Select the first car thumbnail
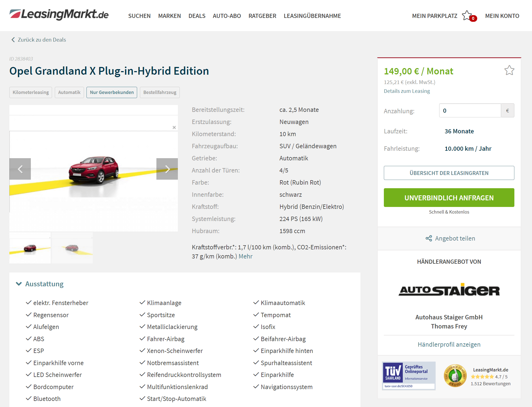The image size is (532, 407). tap(30, 248)
